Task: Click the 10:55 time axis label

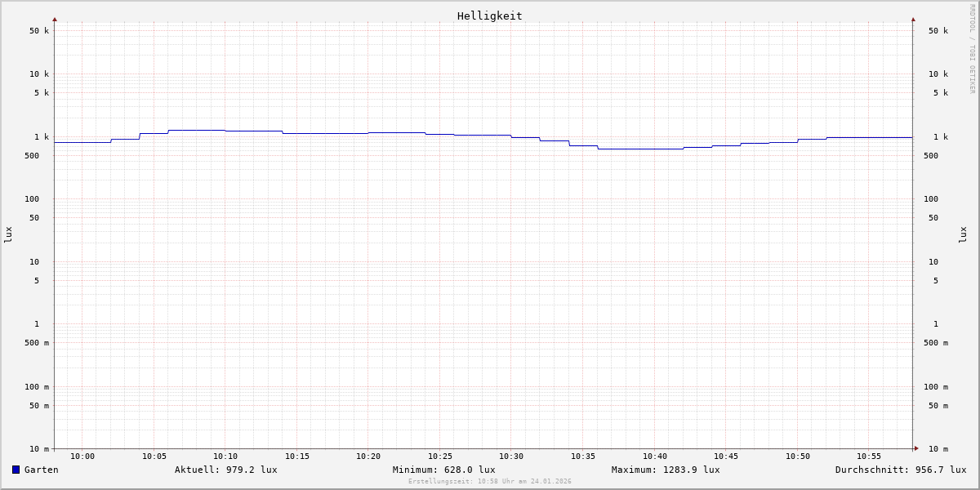Action: 869,457
